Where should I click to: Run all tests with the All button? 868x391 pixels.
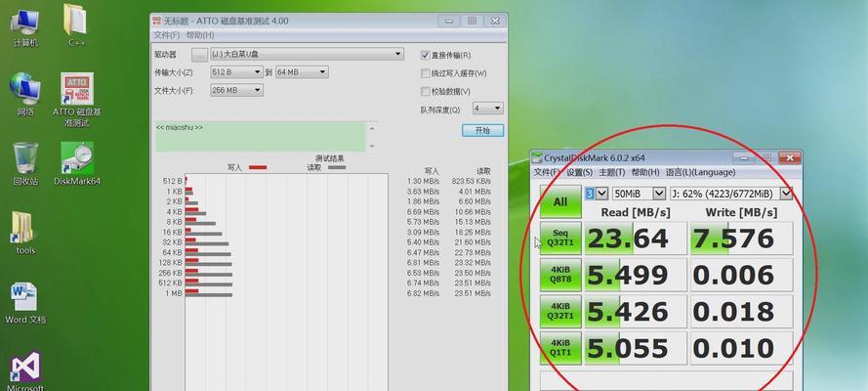click(560, 201)
